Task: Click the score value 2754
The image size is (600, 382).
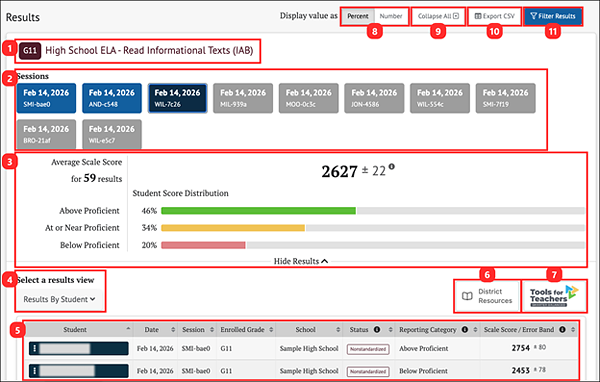Action: coord(520,348)
